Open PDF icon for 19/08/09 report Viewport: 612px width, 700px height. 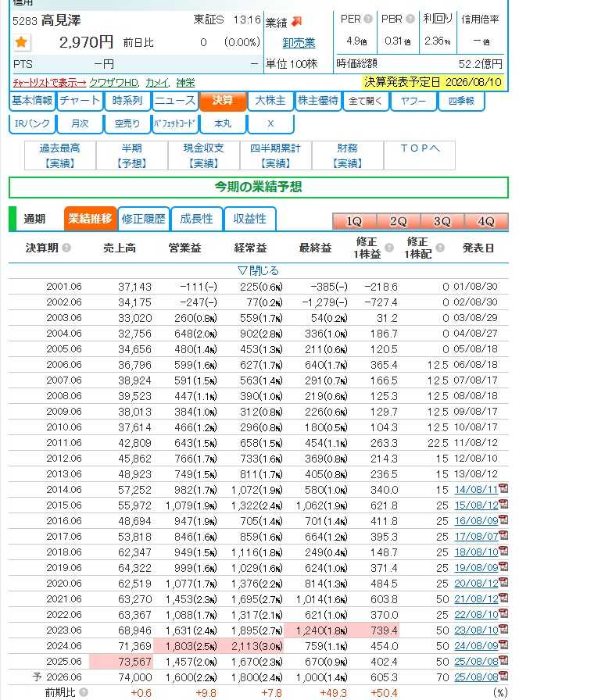(x=503, y=566)
